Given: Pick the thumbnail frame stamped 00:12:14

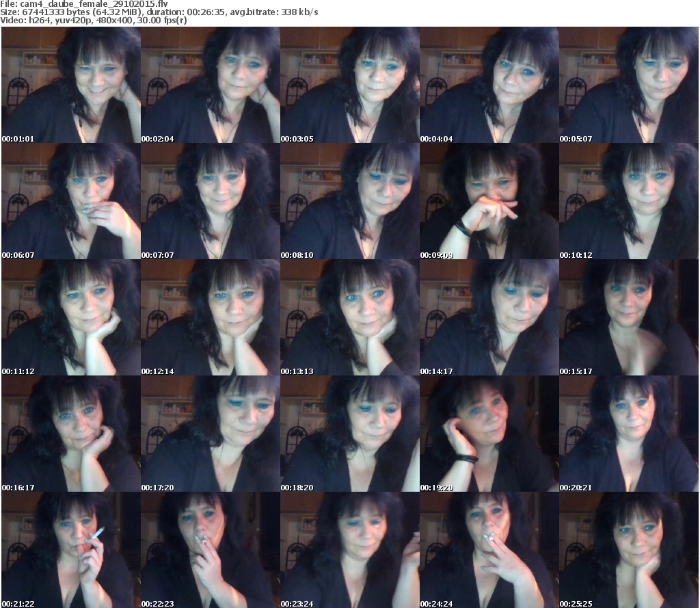Looking at the screenshot, I should 211,317.
